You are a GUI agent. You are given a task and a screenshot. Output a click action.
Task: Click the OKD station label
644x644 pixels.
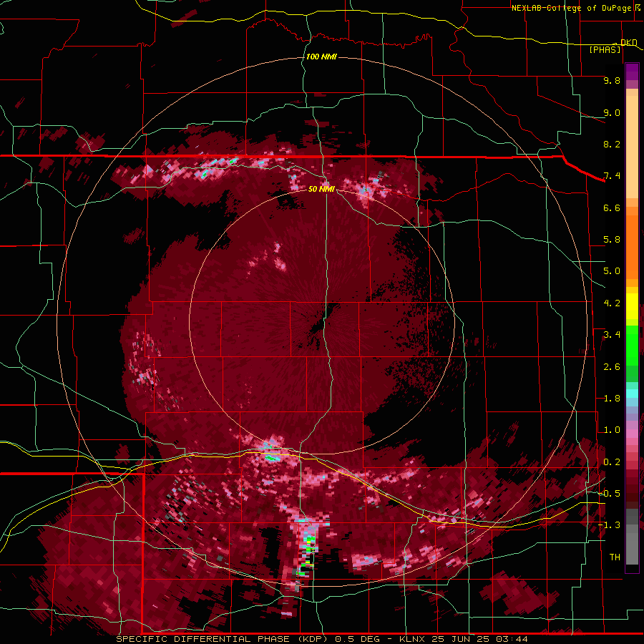point(629,42)
